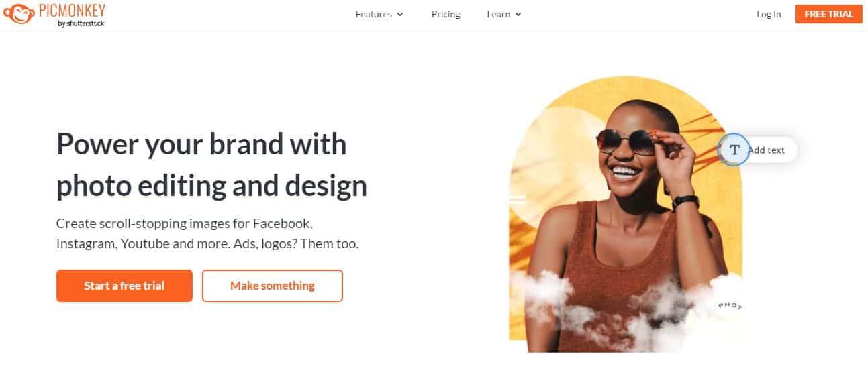Click the 'Create scroll-stopping images' paragraph
Screen dimensions: 868x381
(207, 233)
